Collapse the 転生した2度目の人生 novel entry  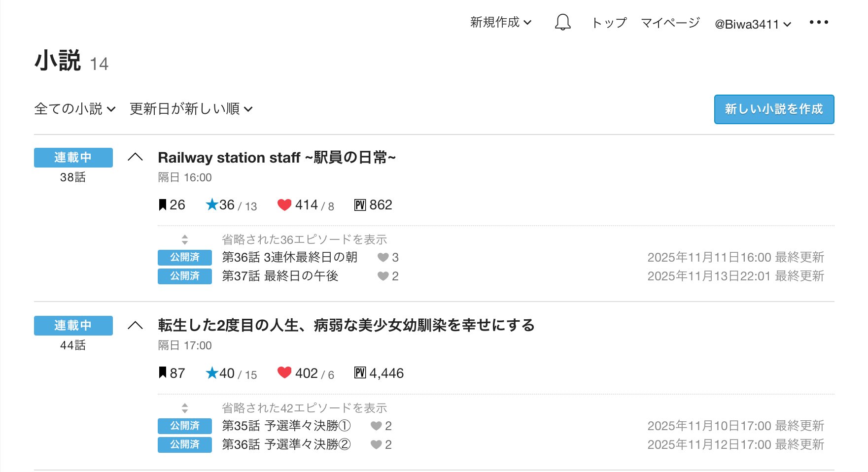[135, 325]
